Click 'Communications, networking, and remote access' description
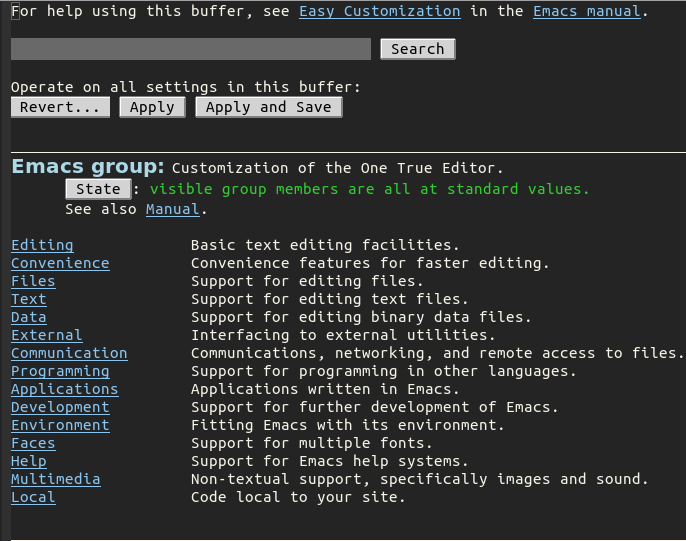The height and width of the screenshot is (541, 686). [x=437, y=353]
